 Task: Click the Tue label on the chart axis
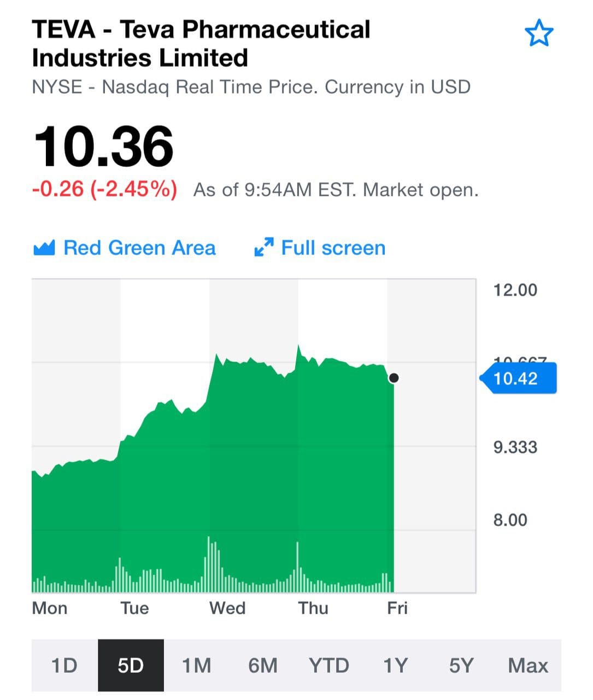click(x=134, y=608)
